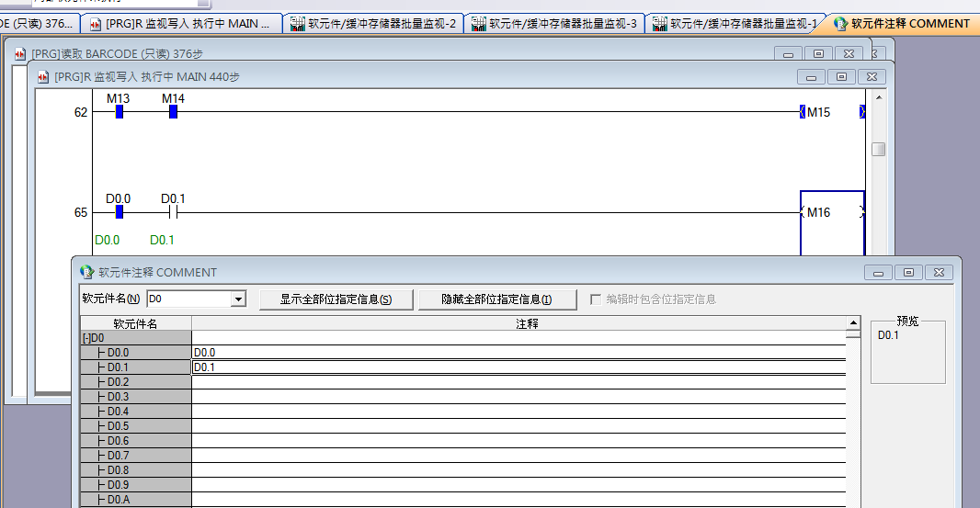This screenshot has height=508, width=980.
Task: Click the MAIN program window title icon
Action: (x=43, y=77)
